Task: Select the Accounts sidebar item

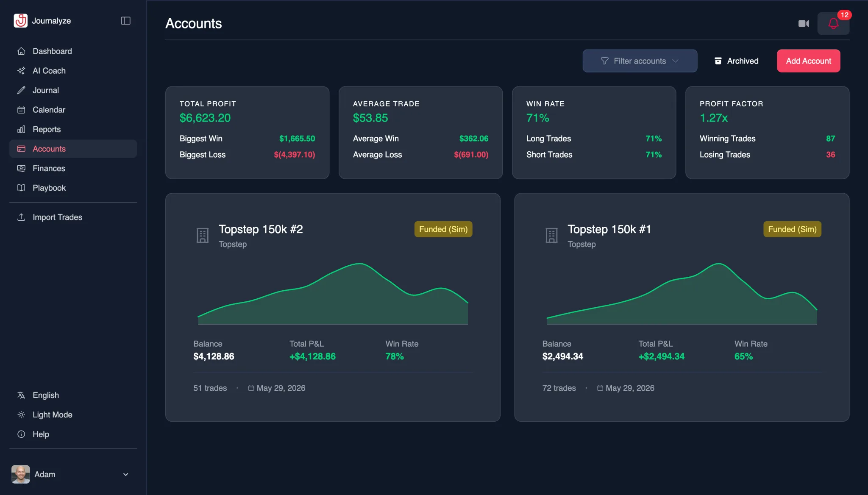Action: coord(73,149)
